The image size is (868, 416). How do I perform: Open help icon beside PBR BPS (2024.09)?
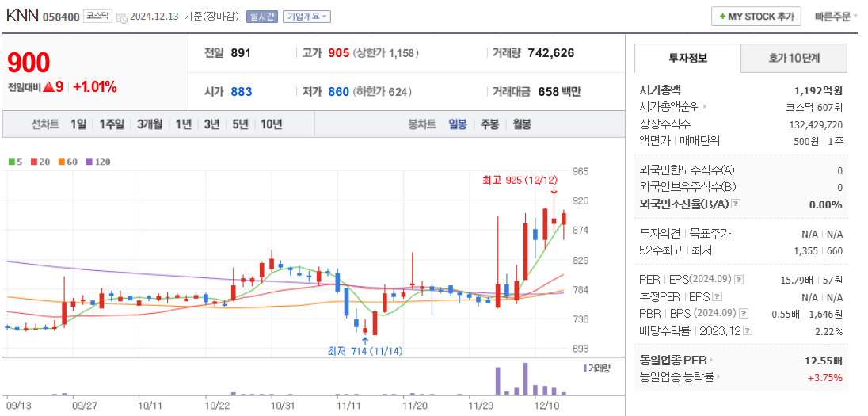click(x=744, y=314)
